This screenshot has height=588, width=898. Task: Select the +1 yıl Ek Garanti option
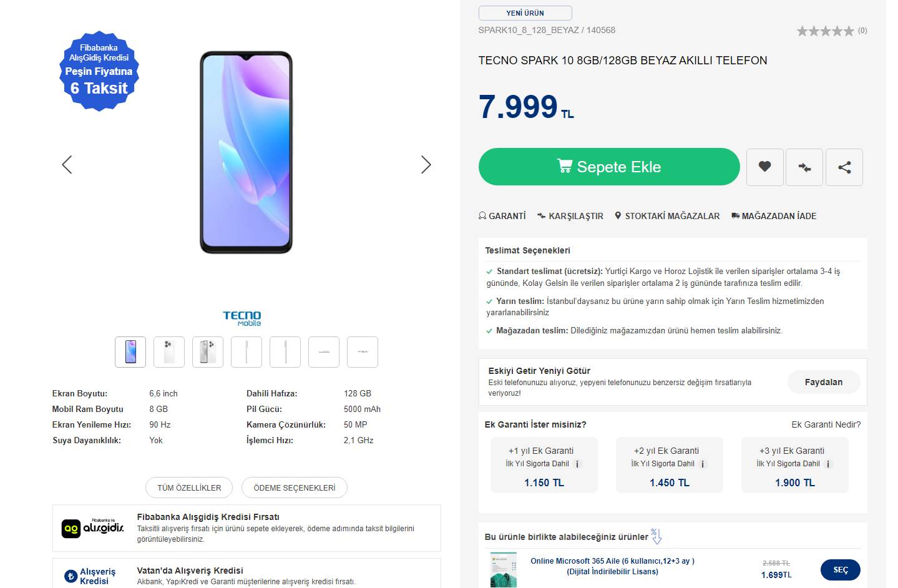(x=544, y=466)
